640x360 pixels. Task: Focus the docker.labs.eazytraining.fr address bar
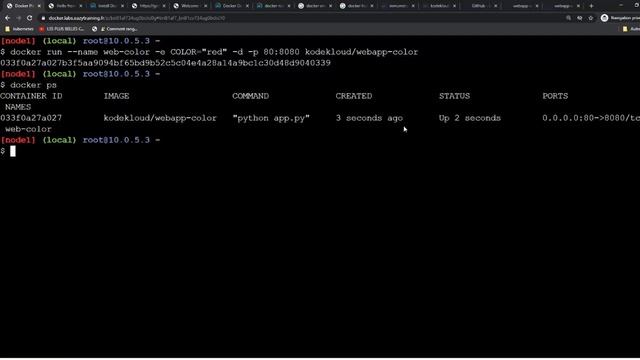302,18
